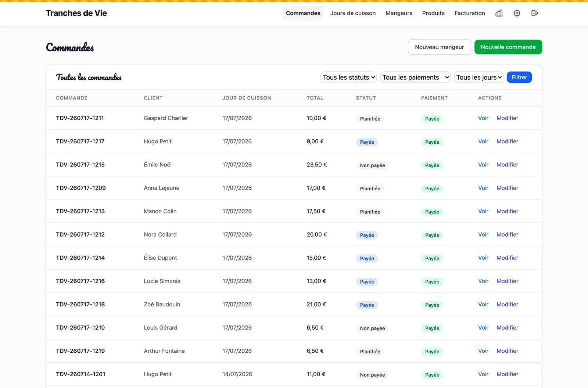Click the STATUT column header

366,98
